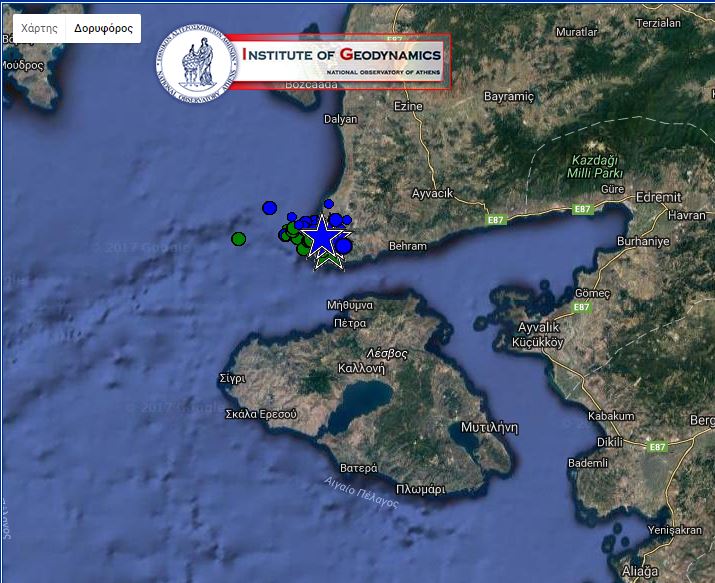
Task: Click the E87 road shield near Gömeç
Action: 581,307
